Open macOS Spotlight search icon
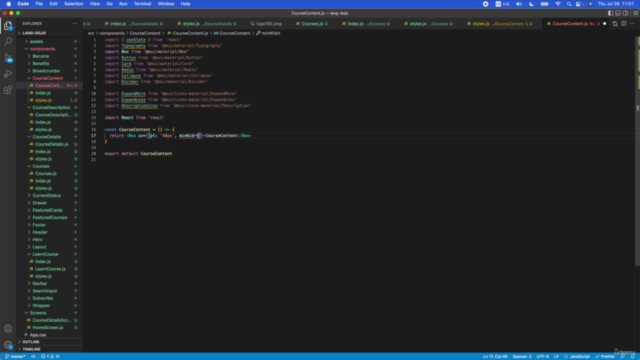Viewport: 640px width, 360px height. pos(569,4)
